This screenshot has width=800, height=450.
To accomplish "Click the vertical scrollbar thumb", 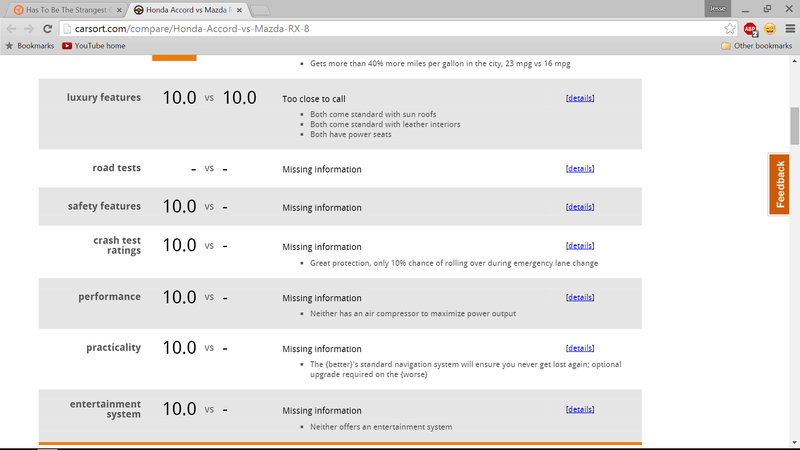I will coord(794,126).
